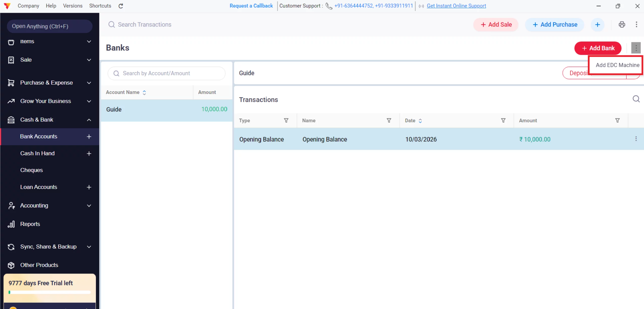Click the customer support phone numbers

tap(374, 6)
